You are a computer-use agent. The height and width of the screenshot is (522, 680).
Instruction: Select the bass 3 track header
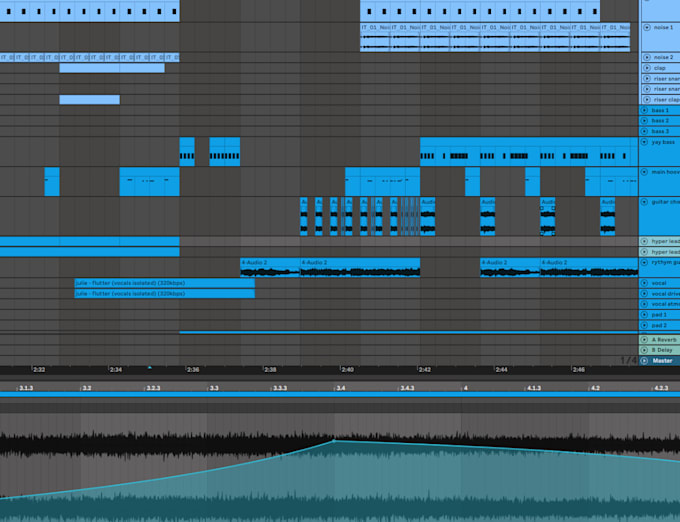click(660, 131)
